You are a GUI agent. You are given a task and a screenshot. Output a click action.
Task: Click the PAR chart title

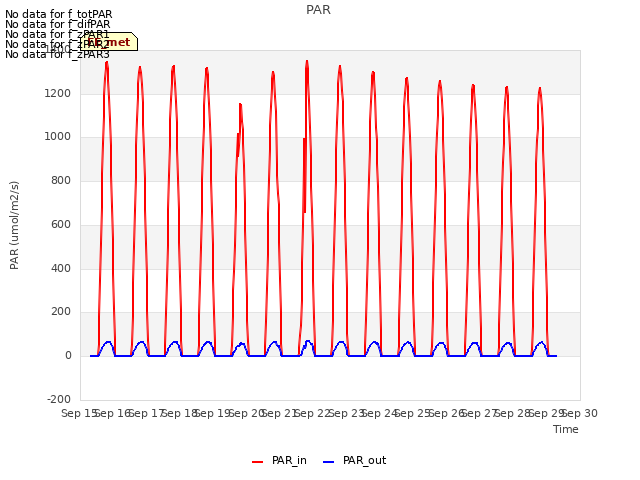pos(318,10)
